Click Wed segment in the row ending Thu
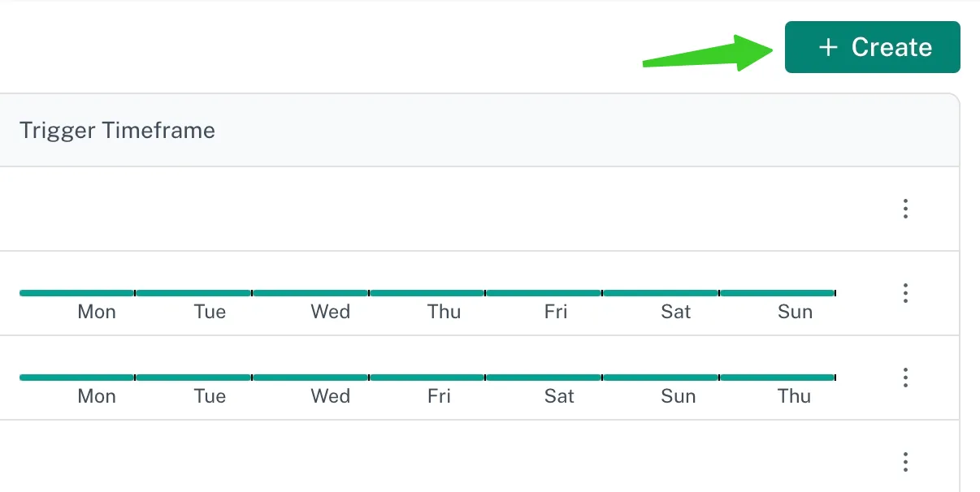This screenshot has width=980, height=492. (310, 378)
